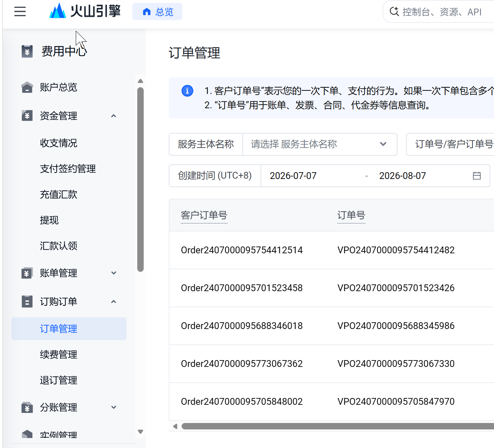
Task: Click Order2407000095701523458 cell
Action: (x=242, y=288)
